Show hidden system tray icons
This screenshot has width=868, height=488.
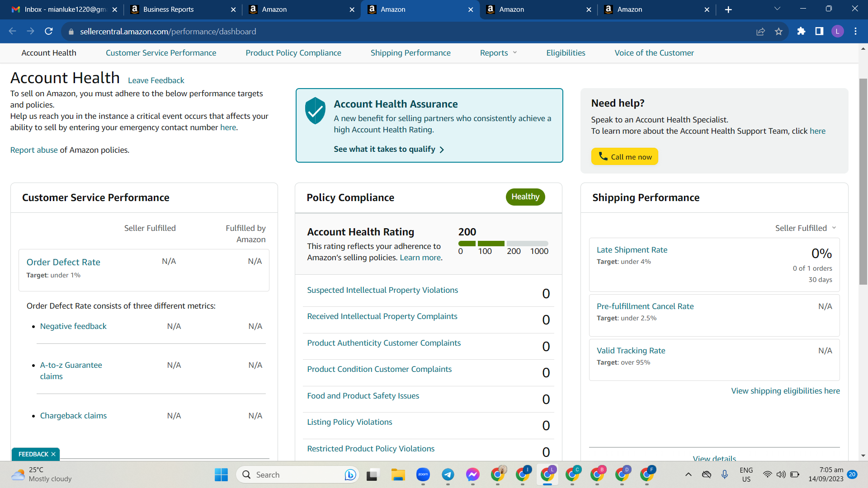pos(688,474)
